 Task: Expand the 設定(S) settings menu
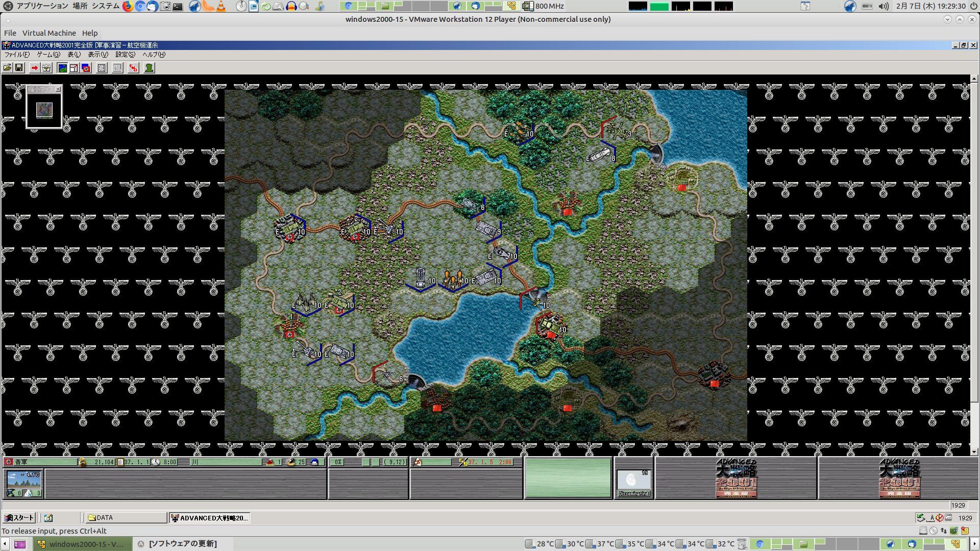(125, 55)
